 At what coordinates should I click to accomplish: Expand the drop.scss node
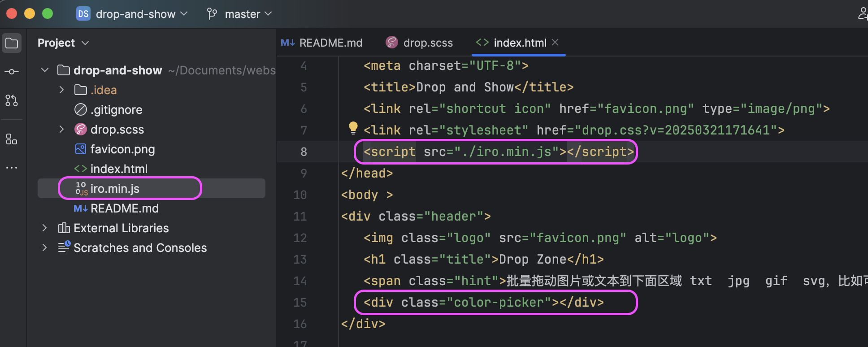point(61,130)
